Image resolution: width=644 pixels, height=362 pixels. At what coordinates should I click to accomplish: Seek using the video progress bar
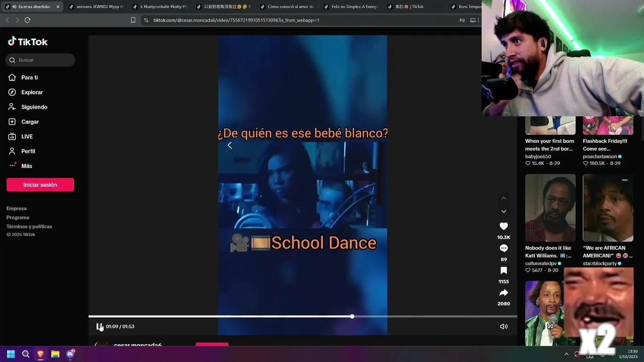click(x=303, y=316)
